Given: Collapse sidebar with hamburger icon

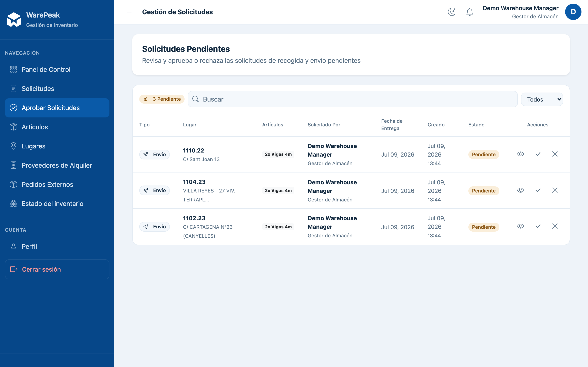Looking at the screenshot, I should (x=129, y=12).
